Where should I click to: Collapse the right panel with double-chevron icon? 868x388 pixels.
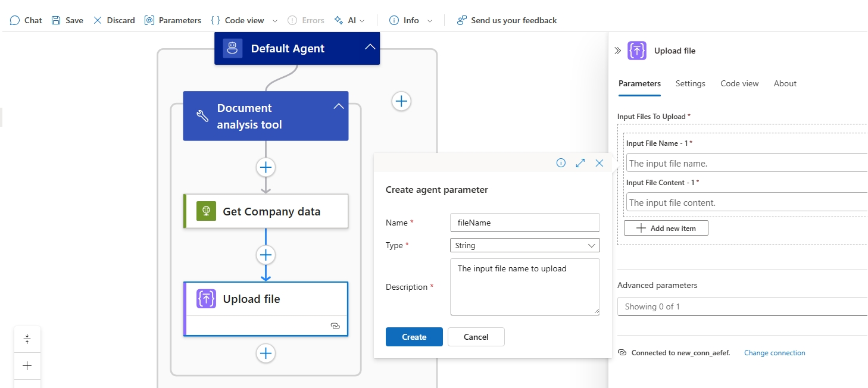(x=618, y=51)
